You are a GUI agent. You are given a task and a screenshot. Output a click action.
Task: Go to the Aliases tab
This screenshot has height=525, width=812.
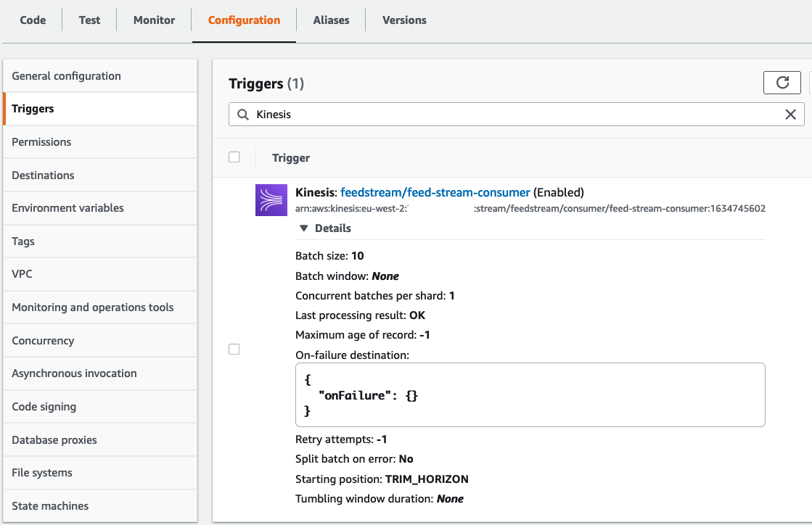pos(332,20)
